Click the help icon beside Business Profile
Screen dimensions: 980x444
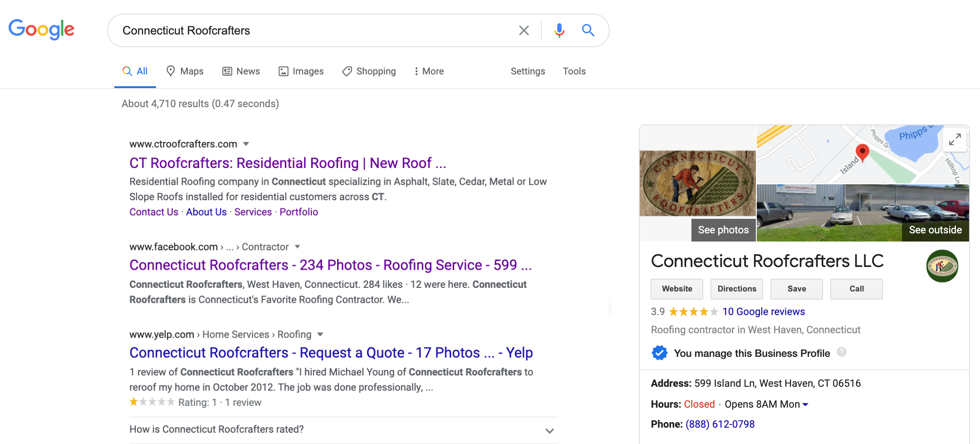[x=842, y=352]
